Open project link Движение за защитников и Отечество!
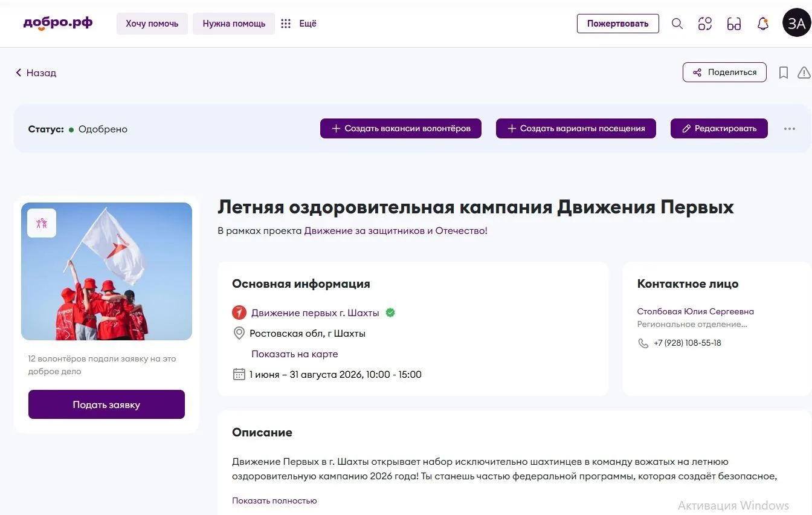This screenshot has height=515, width=812. point(396,231)
